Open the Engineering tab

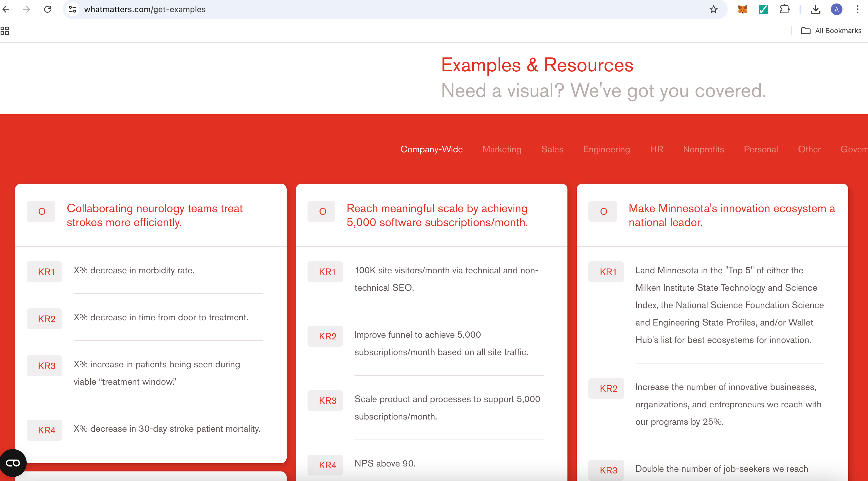pos(607,149)
